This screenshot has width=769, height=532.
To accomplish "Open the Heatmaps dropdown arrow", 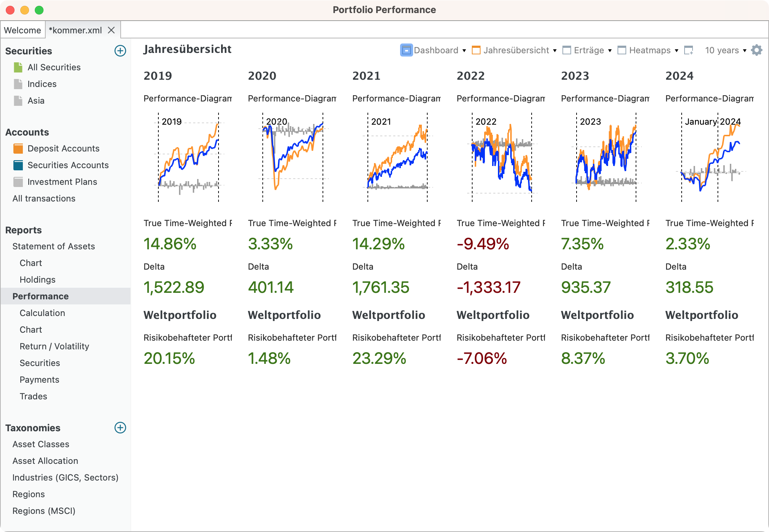I will click(x=677, y=51).
